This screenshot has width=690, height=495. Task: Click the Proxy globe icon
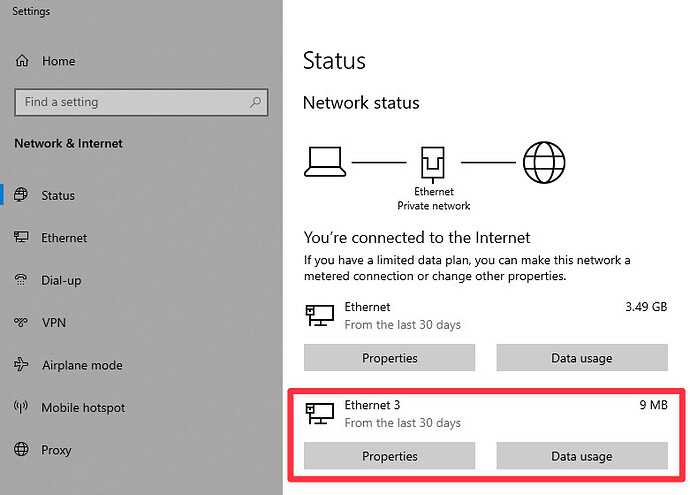click(x=21, y=449)
